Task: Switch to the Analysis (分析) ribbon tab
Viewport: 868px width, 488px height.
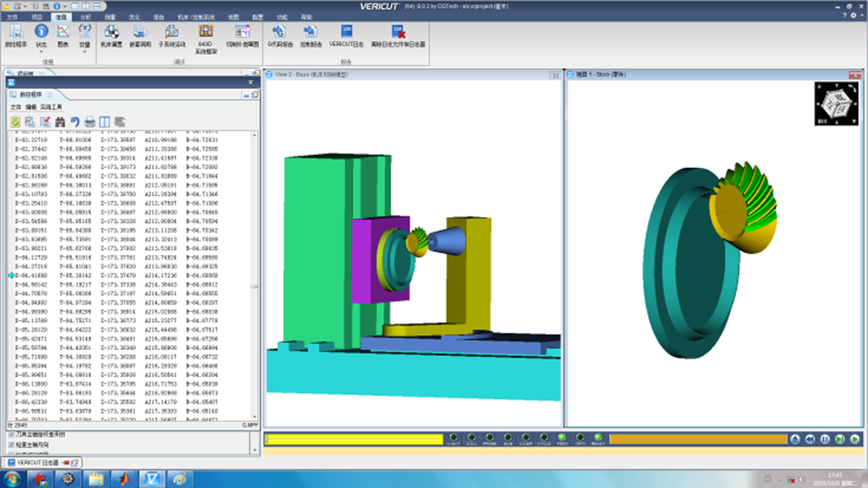Action: [86, 16]
